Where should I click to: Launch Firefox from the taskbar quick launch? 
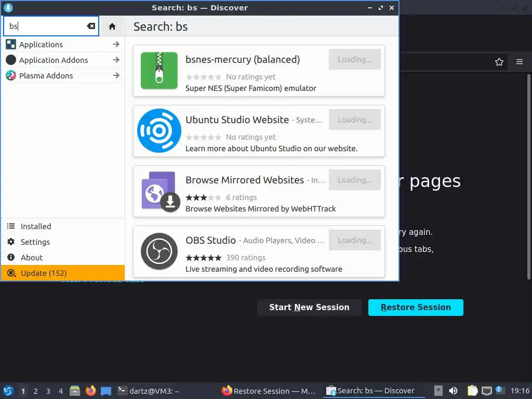tap(90, 391)
